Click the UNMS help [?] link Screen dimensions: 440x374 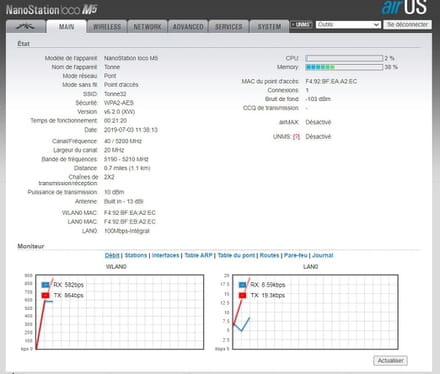[296, 137]
